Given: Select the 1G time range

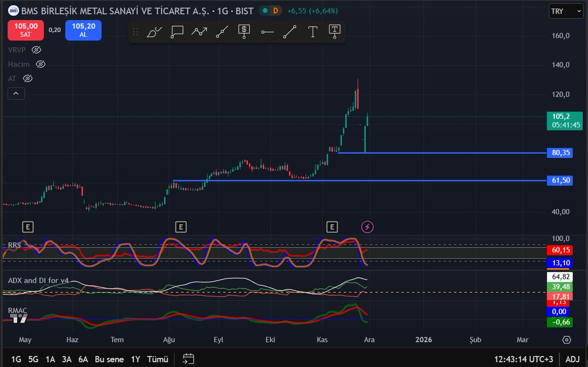Looking at the screenshot, I should (16, 359).
